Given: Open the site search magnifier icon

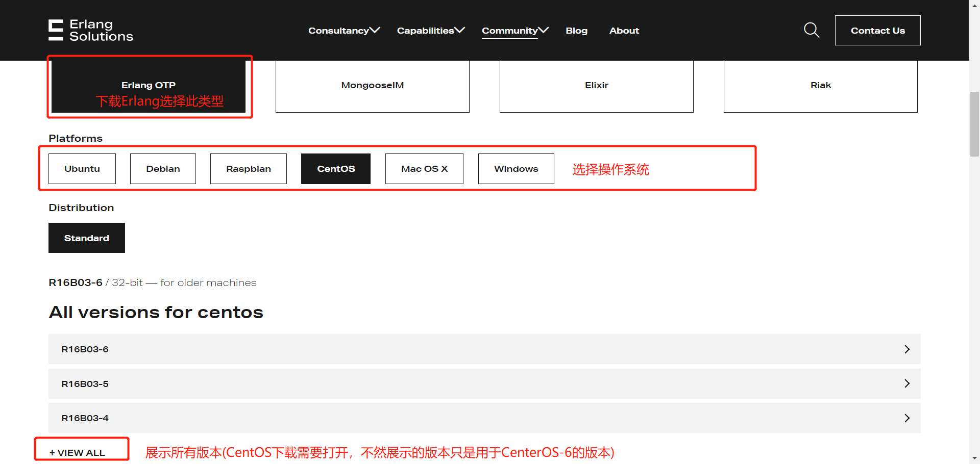Looking at the screenshot, I should (x=811, y=30).
